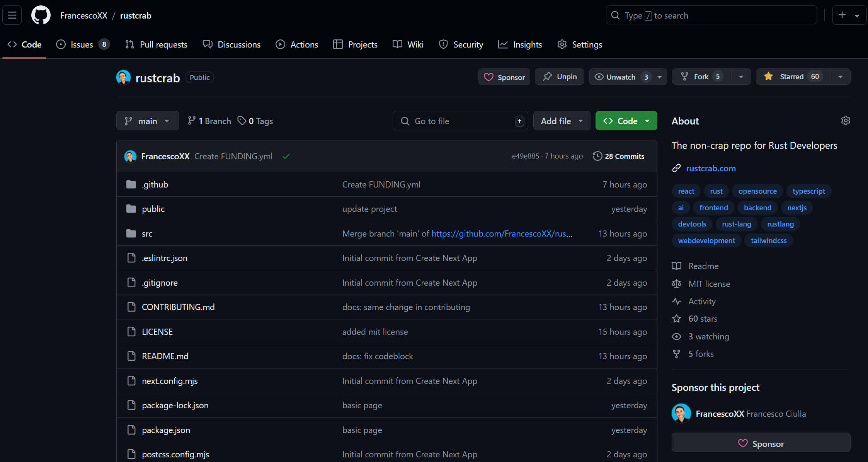This screenshot has height=462, width=868.
Task: Open the .github folder
Action: (155, 184)
